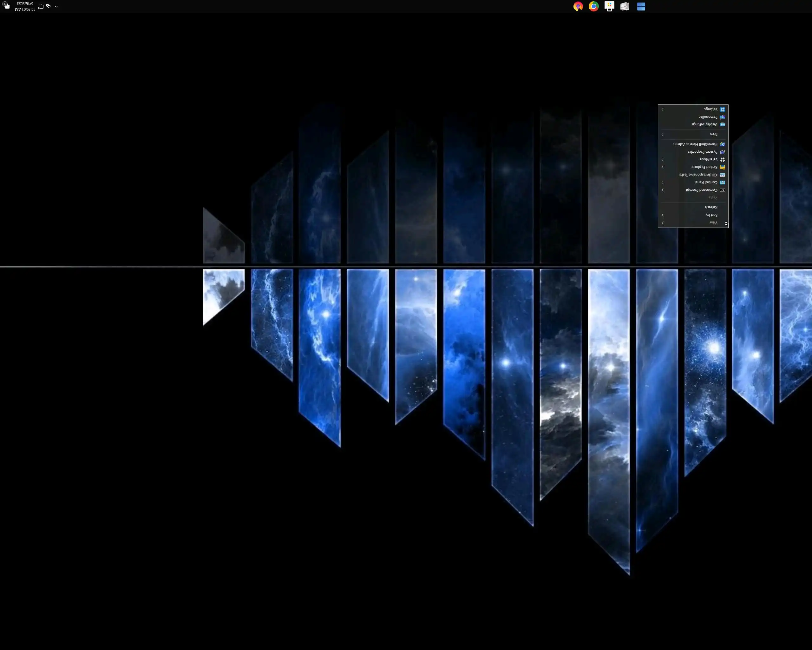The height and width of the screenshot is (650, 812).
Task: Click the notification center bell icon
Action: click(x=6, y=6)
